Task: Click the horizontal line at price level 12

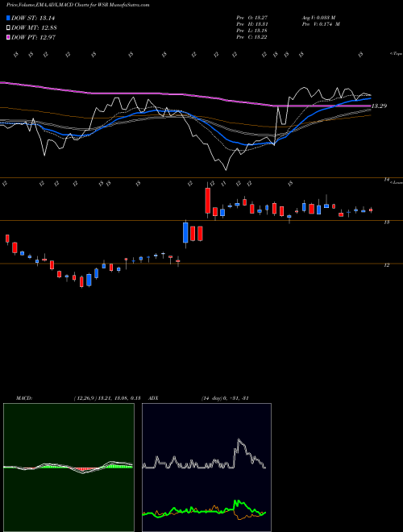Action: pyautogui.click(x=201, y=264)
